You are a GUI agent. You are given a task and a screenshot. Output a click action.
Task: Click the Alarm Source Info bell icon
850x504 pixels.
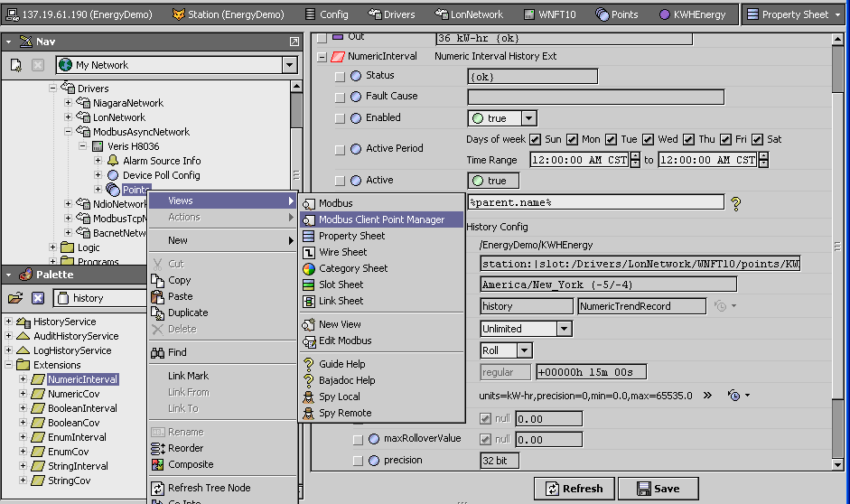pos(113,161)
